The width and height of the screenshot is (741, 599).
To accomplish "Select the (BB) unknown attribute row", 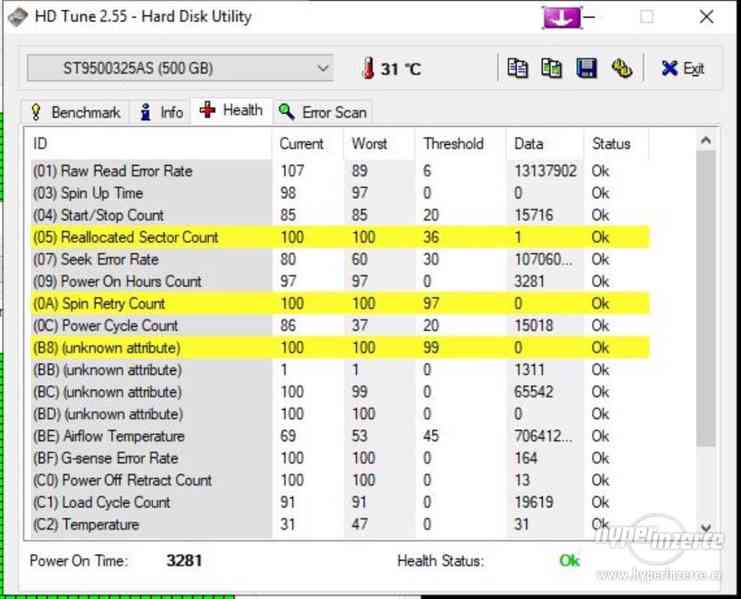I will [x=340, y=369].
